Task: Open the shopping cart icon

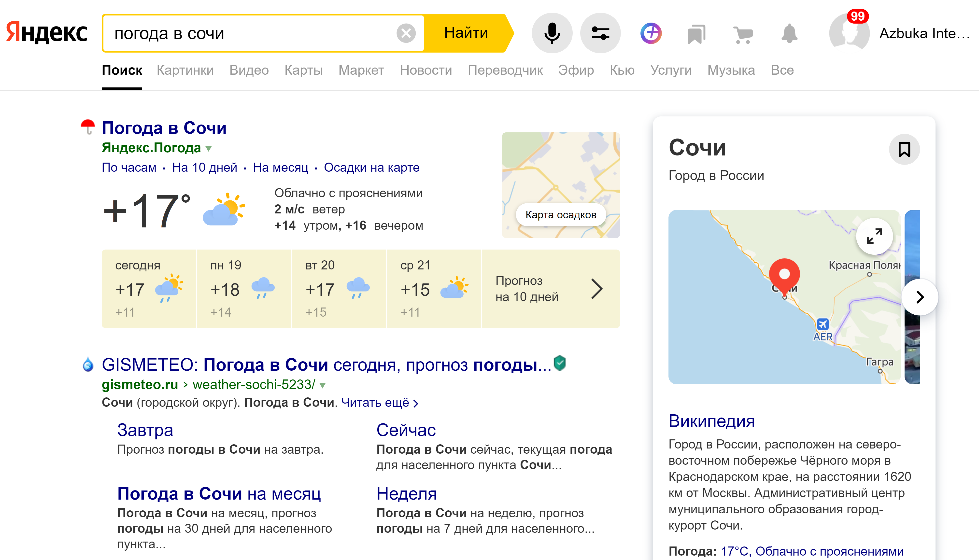Action: point(743,35)
